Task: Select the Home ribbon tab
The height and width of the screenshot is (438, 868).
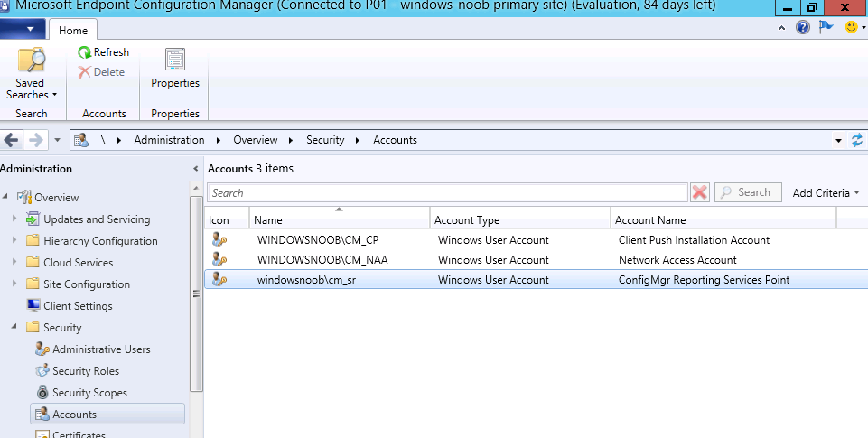Action: tap(73, 31)
